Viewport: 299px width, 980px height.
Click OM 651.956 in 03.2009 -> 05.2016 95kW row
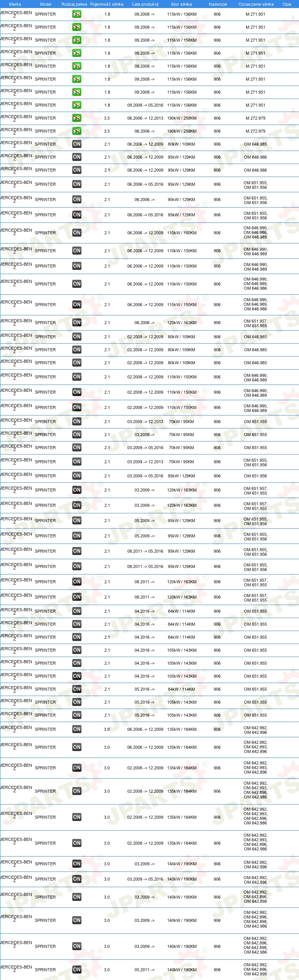click(x=255, y=476)
